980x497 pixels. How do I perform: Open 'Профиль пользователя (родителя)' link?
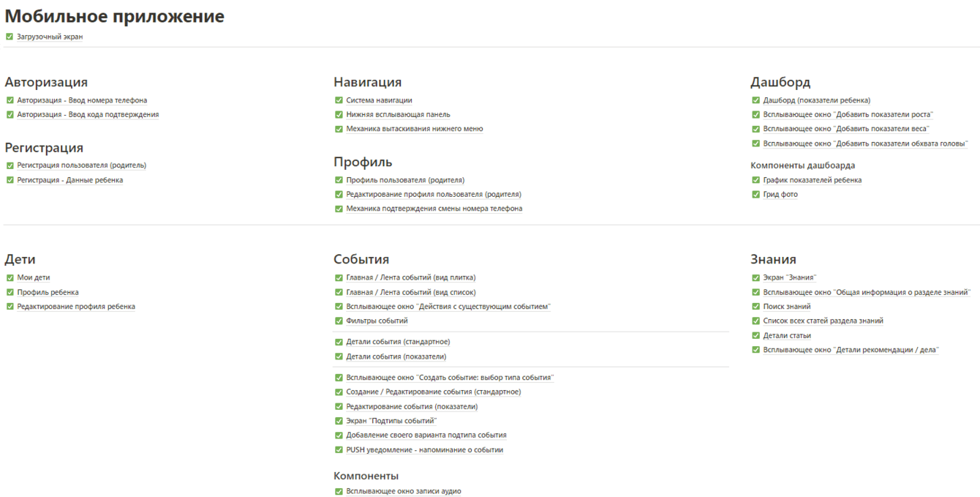pos(405,180)
